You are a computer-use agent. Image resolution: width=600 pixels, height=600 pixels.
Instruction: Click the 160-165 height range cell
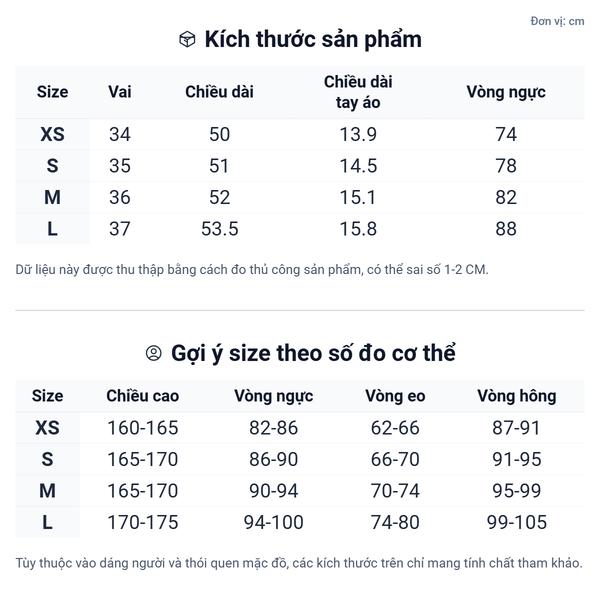click(143, 428)
